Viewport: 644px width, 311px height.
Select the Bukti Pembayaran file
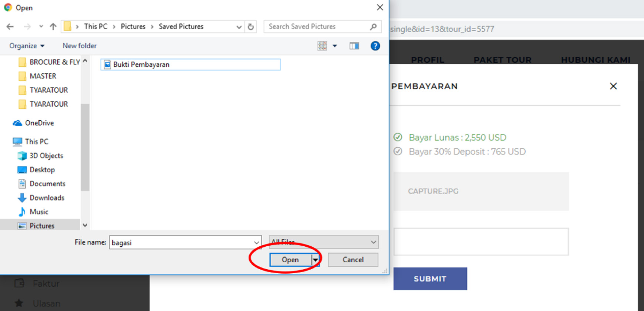tap(141, 65)
